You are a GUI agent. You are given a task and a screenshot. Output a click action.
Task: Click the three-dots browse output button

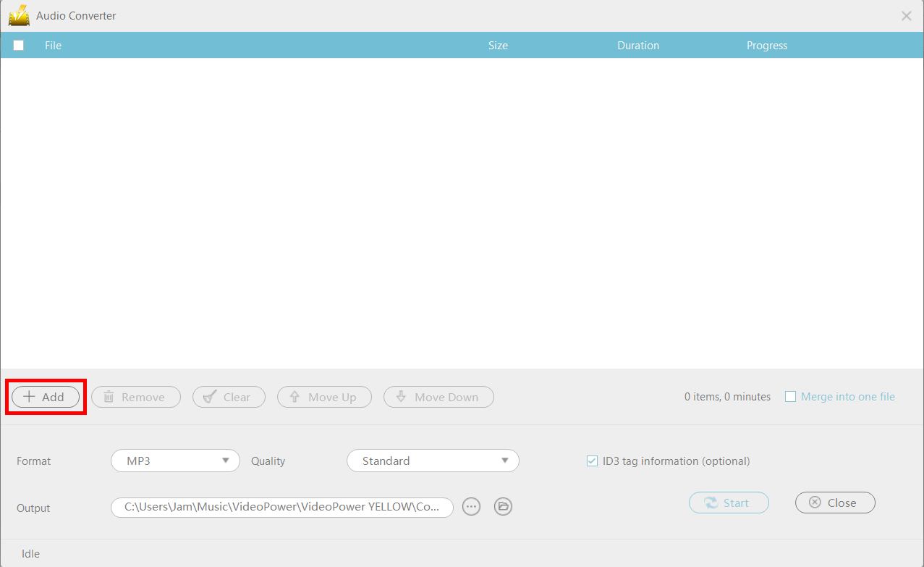(471, 507)
